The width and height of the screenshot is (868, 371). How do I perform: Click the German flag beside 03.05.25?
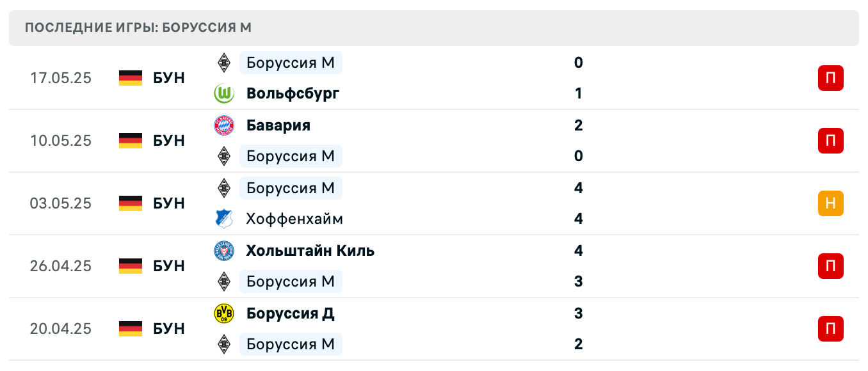point(131,203)
